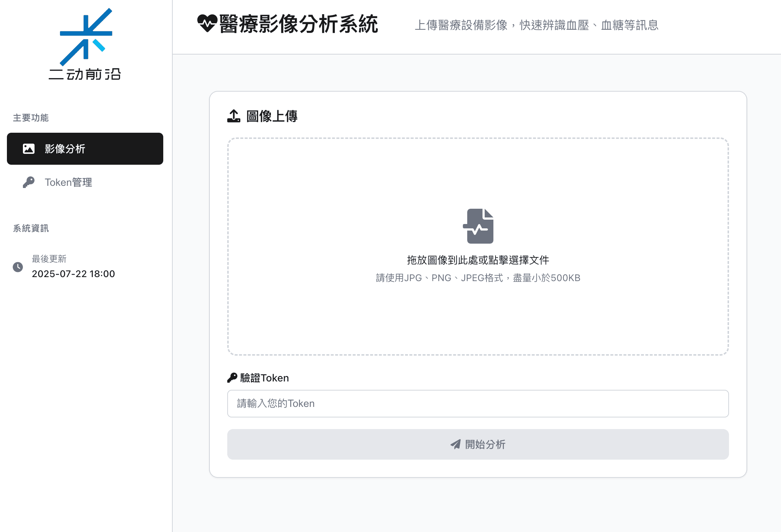Click the heartbeat icon beside the system title

click(x=207, y=24)
